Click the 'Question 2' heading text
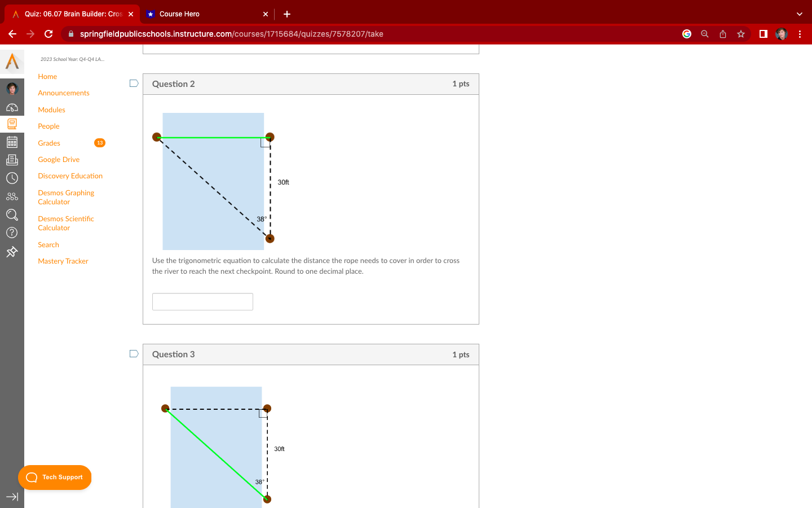The image size is (812, 508). (x=173, y=84)
